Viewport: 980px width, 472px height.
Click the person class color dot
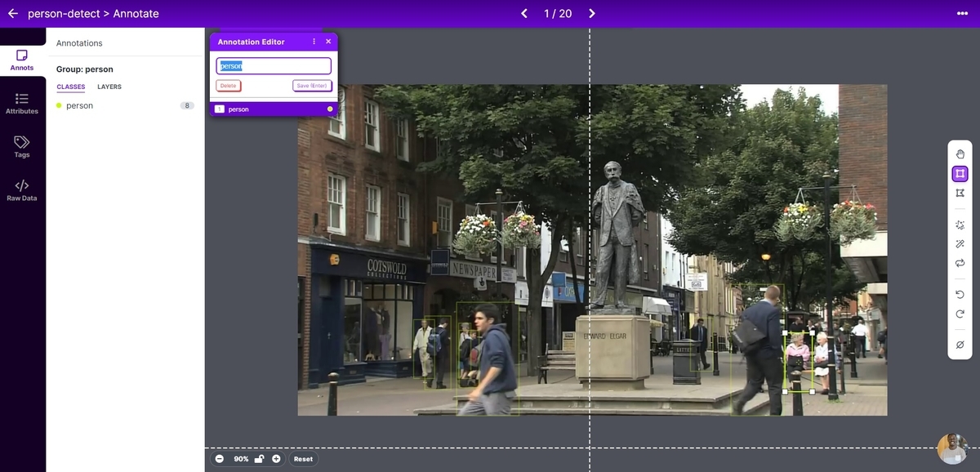click(x=59, y=105)
